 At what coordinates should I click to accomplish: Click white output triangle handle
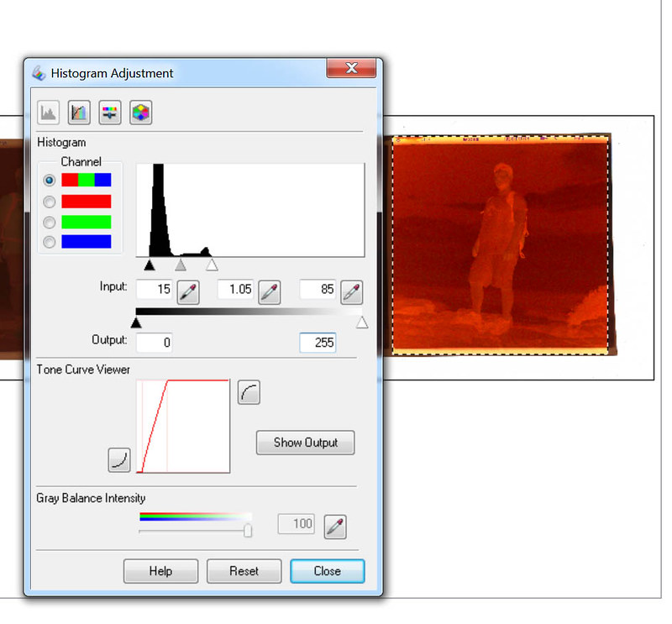pos(362,322)
